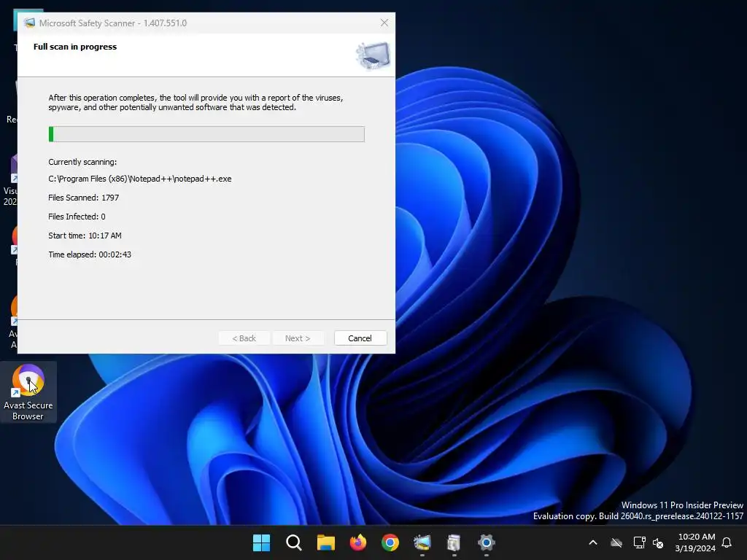Click "Time elapsed: 00:02:43" text

click(x=90, y=254)
